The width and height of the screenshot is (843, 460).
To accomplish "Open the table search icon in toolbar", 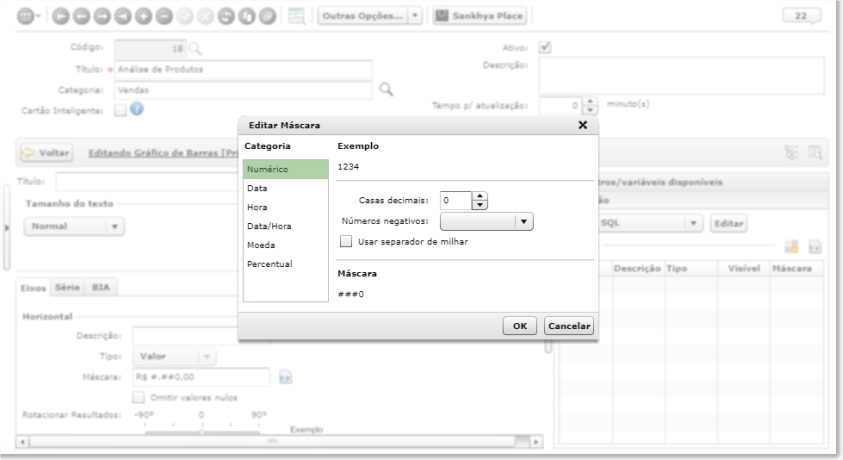I will [296, 16].
